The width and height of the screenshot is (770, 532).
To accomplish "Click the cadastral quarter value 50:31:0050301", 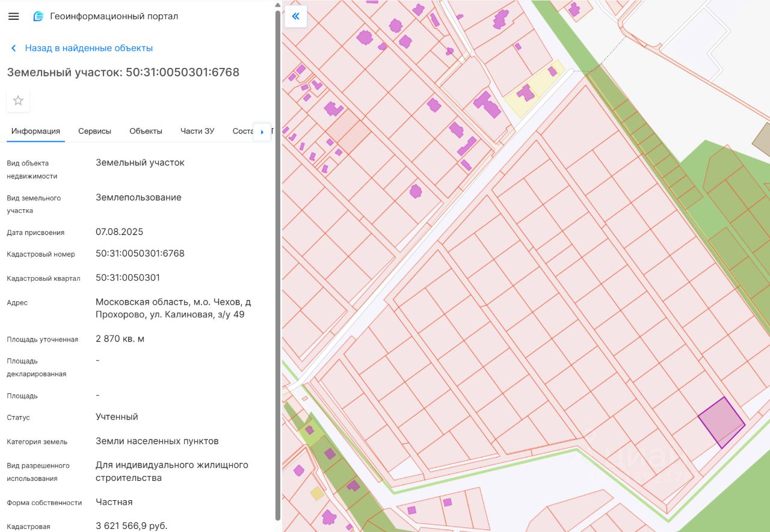I will click(x=128, y=278).
